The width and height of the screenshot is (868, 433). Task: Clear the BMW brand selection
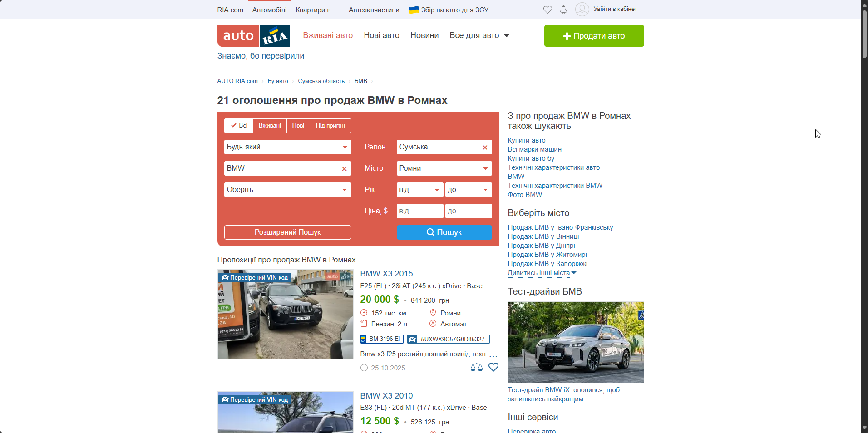click(344, 169)
